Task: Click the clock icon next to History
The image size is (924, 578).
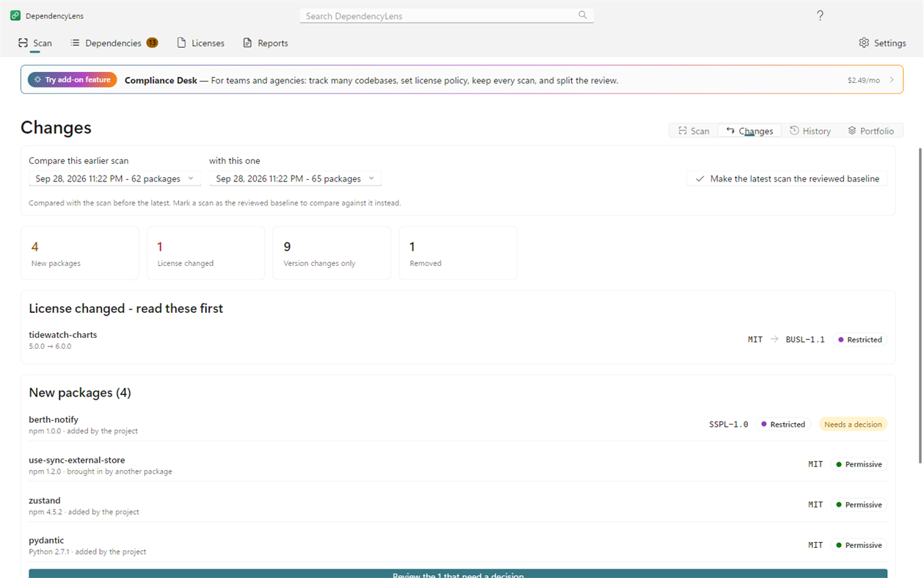Action: pos(794,131)
